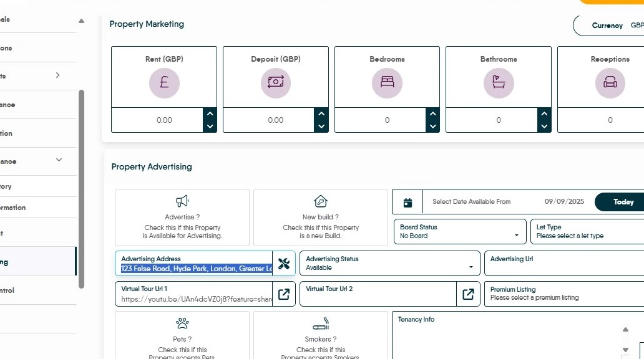
Task: Decrease the Bedrooms count with down arrow
Action: coord(433,127)
